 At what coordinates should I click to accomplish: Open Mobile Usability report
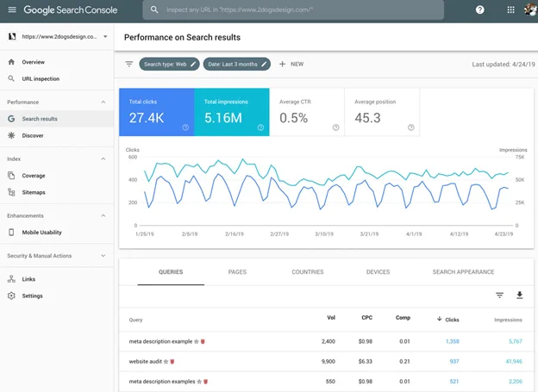(x=42, y=233)
